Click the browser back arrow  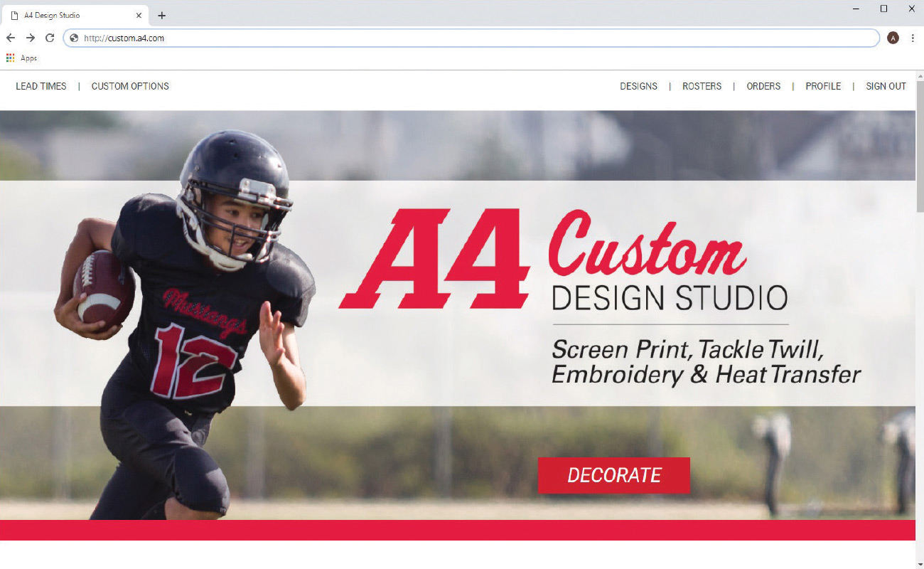11,38
